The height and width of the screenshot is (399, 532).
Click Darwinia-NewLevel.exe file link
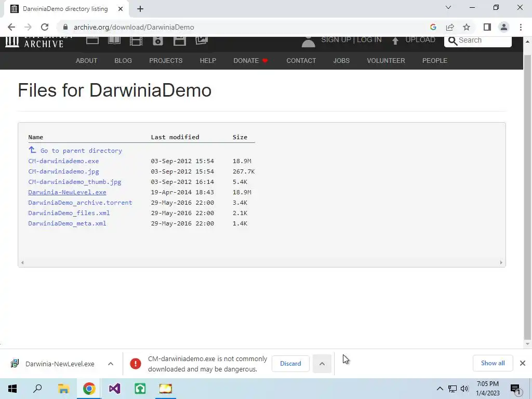(x=67, y=192)
